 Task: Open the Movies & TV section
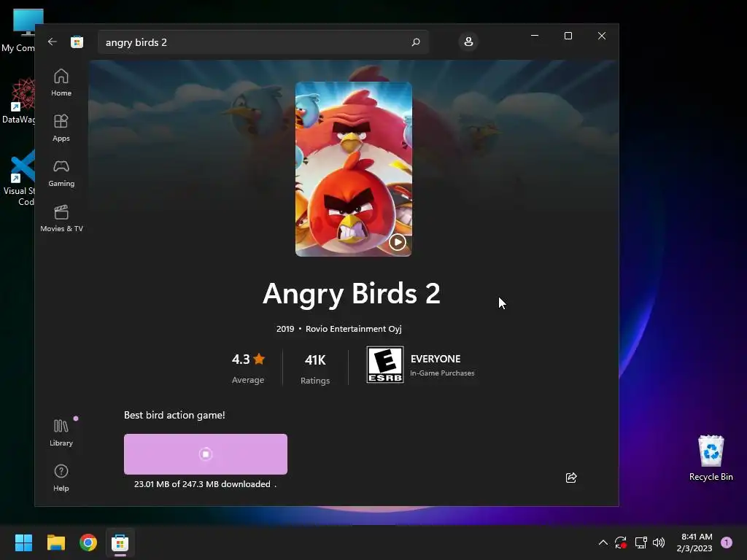tap(61, 219)
